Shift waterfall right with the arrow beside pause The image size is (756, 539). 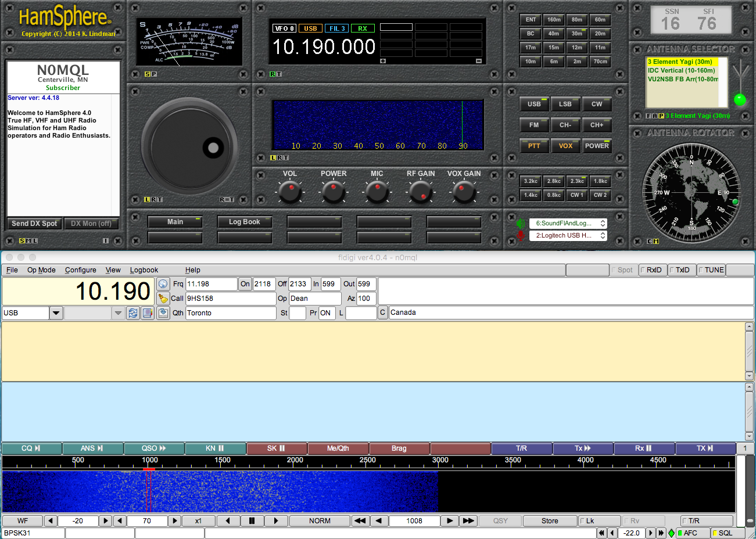tap(276, 521)
